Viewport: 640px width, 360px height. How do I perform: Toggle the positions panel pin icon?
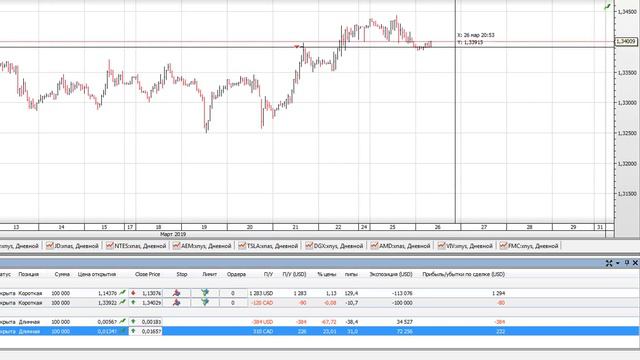(x=627, y=263)
